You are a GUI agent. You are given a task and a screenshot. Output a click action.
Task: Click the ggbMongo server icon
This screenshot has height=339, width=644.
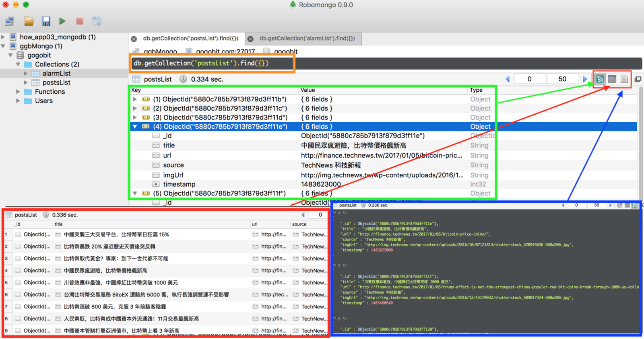13,46
